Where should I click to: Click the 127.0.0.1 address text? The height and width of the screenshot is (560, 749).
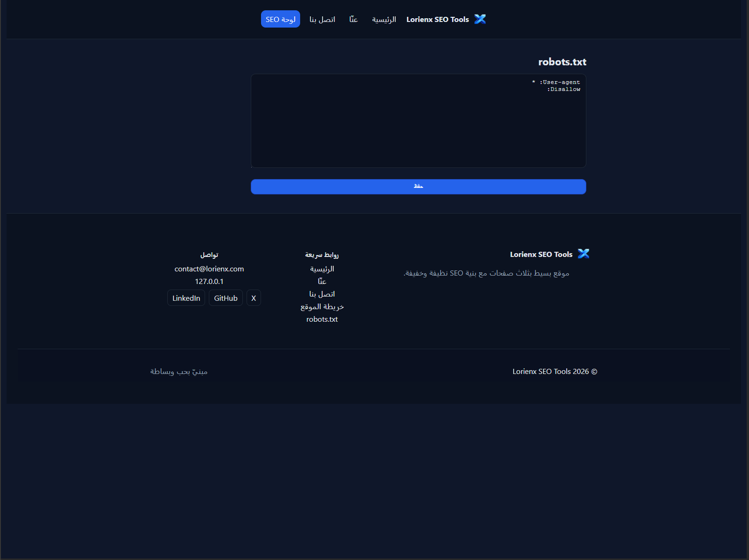click(209, 281)
